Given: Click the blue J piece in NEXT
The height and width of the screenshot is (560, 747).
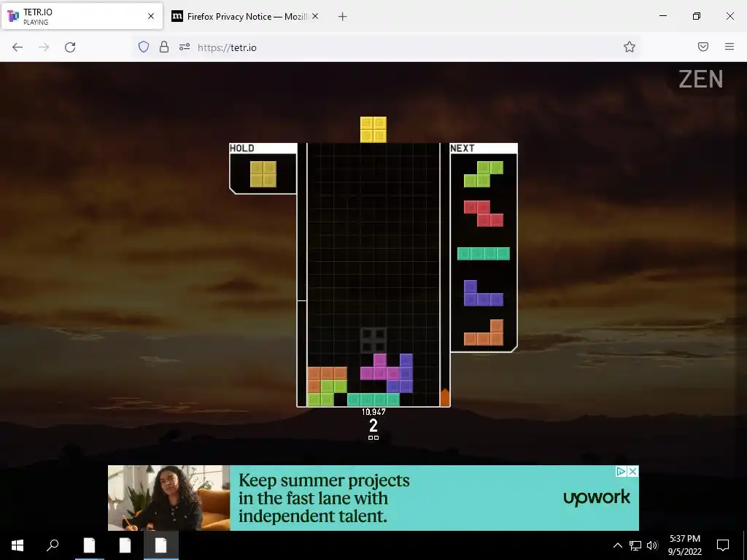Looking at the screenshot, I should (484, 293).
